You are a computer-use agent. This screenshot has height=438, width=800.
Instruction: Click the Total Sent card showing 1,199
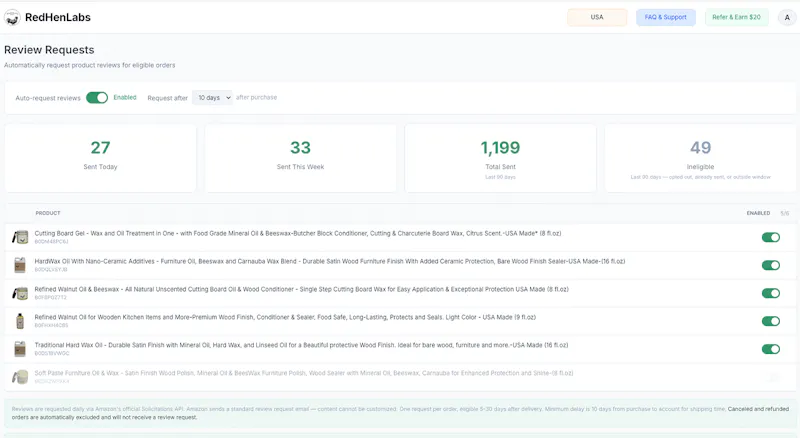[501, 158]
